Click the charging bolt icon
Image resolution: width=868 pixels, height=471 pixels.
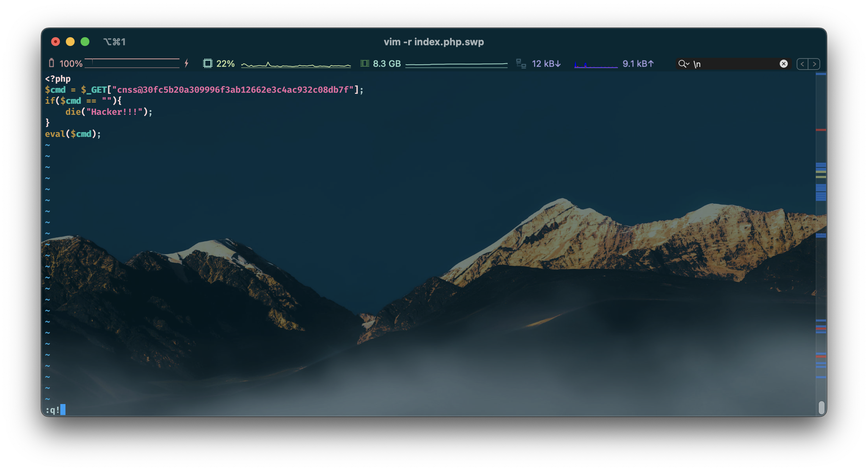click(187, 63)
